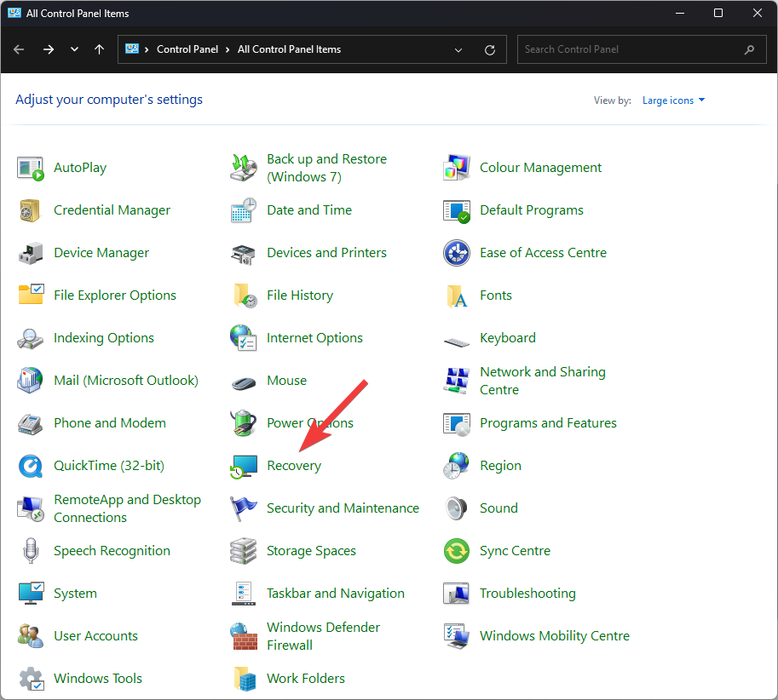Open the Windows Defender Firewall icon

[x=244, y=636]
